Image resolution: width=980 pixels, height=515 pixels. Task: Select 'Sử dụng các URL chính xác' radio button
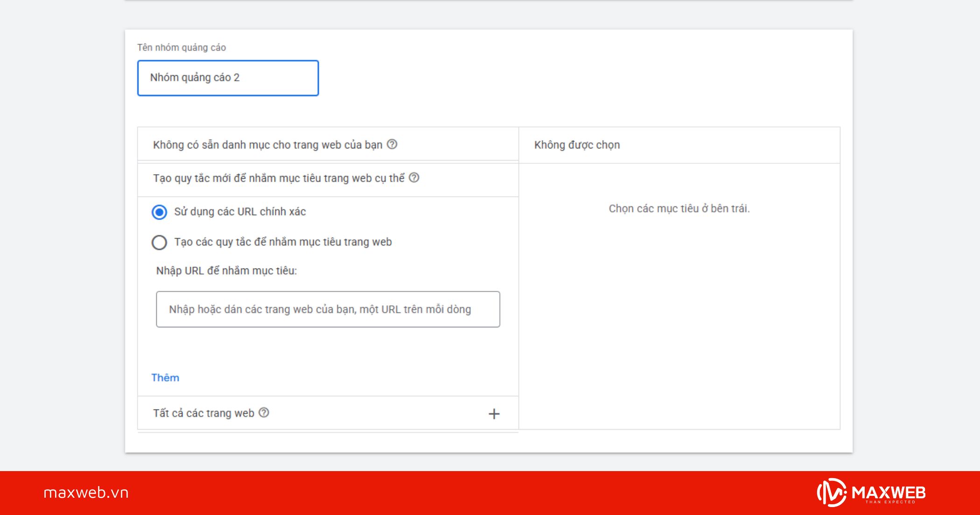click(x=159, y=212)
